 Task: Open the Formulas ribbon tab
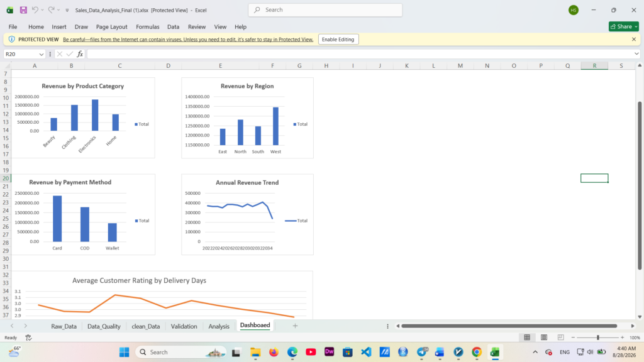(147, 26)
